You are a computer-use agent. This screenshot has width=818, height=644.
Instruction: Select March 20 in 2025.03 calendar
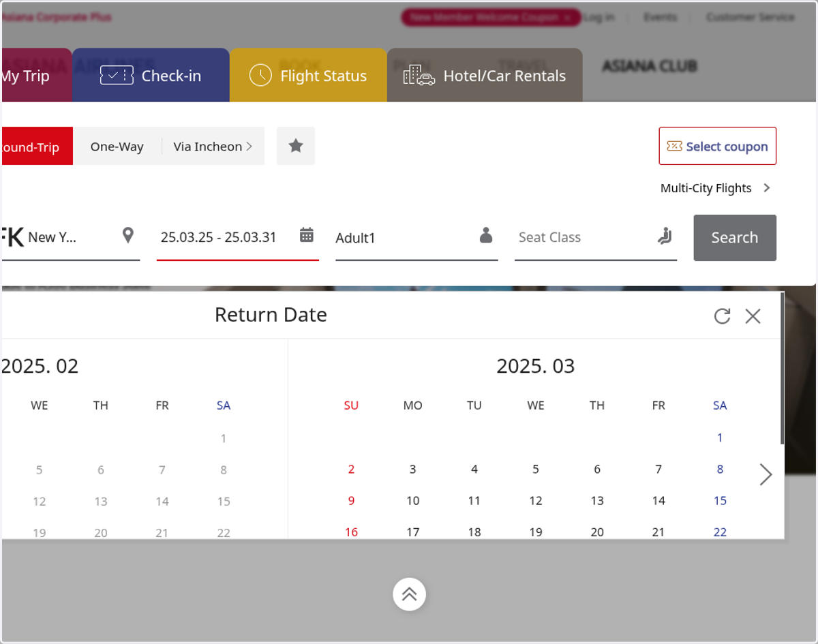coord(597,532)
